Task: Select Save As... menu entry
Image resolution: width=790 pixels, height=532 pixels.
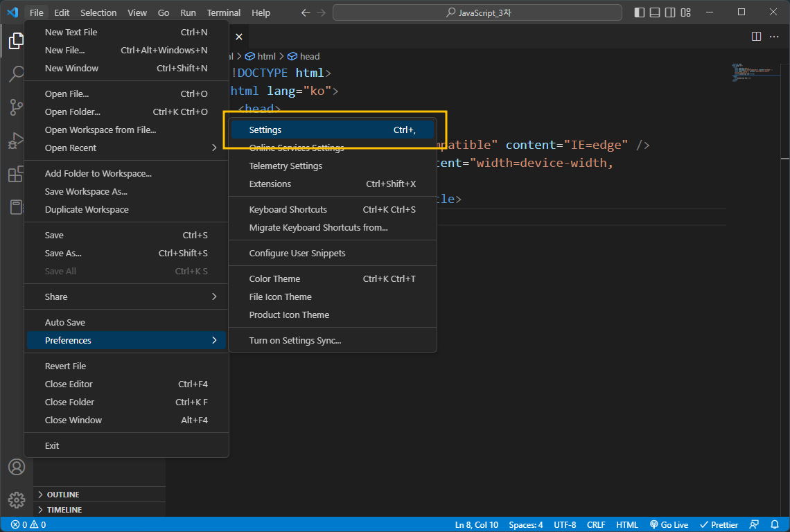Action: (x=126, y=254)
